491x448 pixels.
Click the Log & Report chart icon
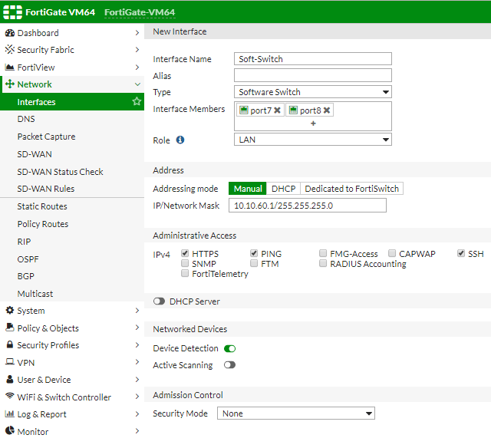click(10, 414)
